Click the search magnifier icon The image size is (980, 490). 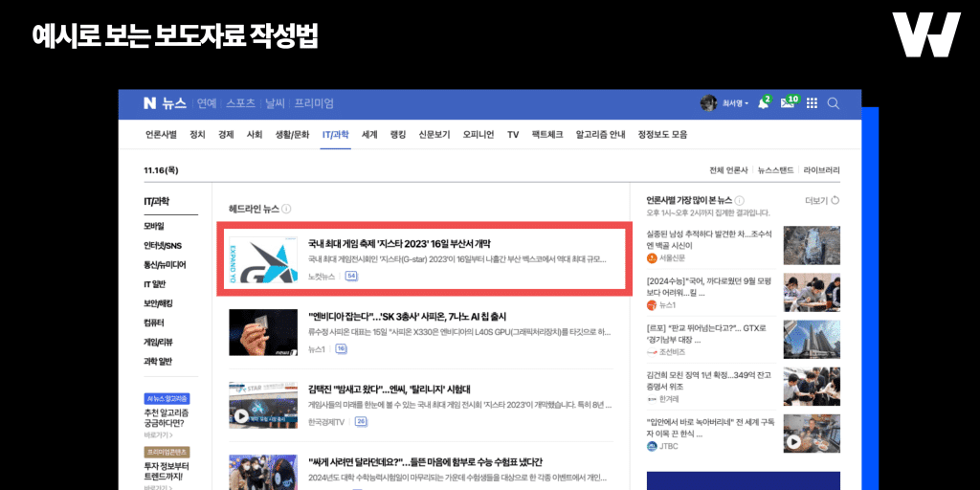[834, 103]
